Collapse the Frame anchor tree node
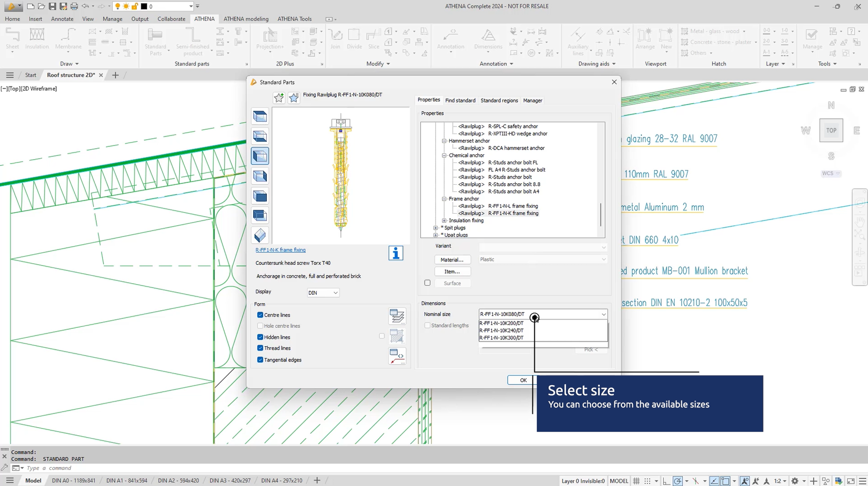The width and height of the screenshot is (868, 486). [444, 199]
